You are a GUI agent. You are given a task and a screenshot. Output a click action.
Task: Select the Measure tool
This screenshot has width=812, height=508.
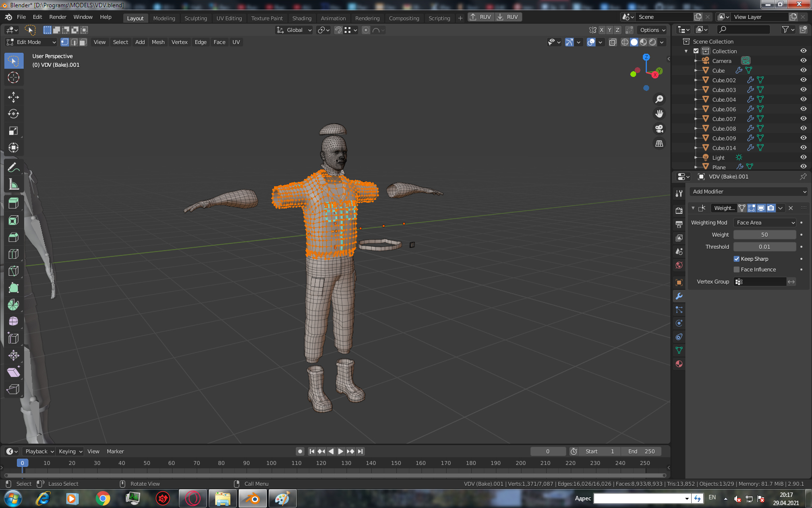(x=14, y=184)
